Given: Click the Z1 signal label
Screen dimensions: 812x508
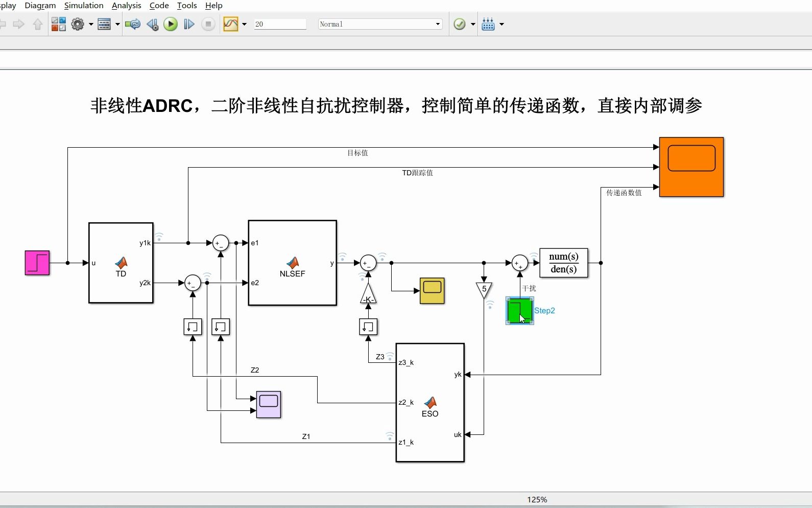Looking at the screenshot, I should [306, 436].
